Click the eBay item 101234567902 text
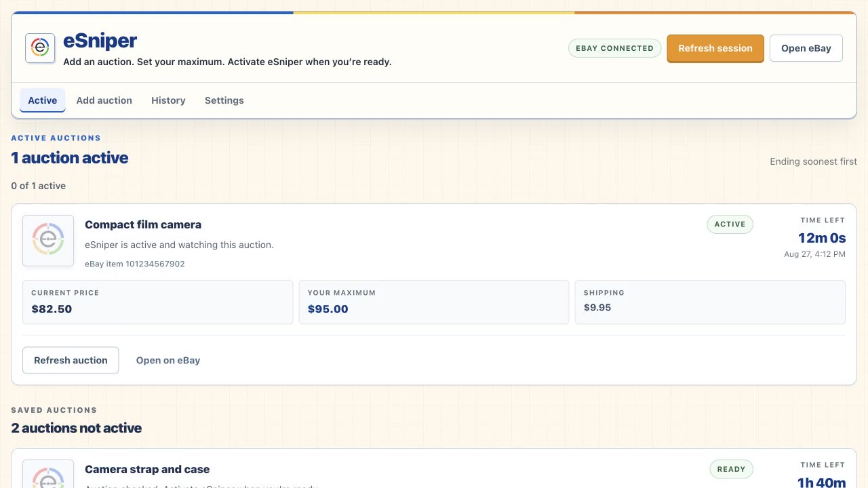 coord(135,264)
